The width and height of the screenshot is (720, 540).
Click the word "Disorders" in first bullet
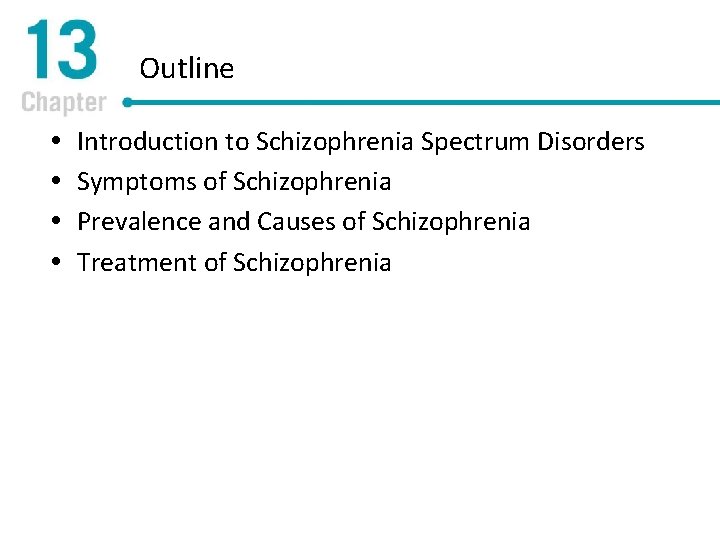[x=590, y=142]
